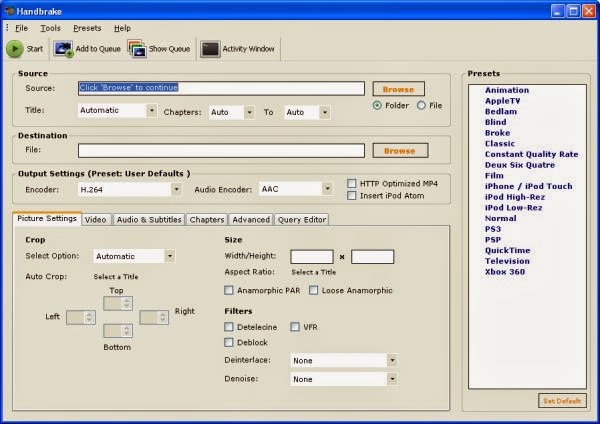
Task: Click the Source path input field
Action: (221, 88)
